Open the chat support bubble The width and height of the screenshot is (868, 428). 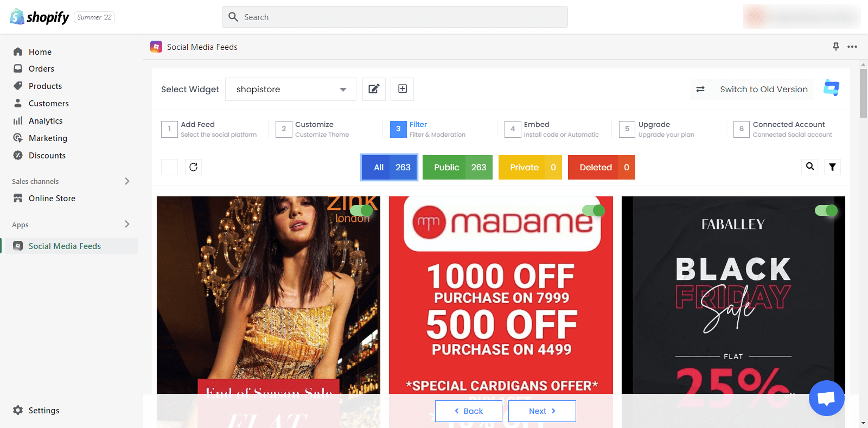pyautogui.click(x=826, y=398)
